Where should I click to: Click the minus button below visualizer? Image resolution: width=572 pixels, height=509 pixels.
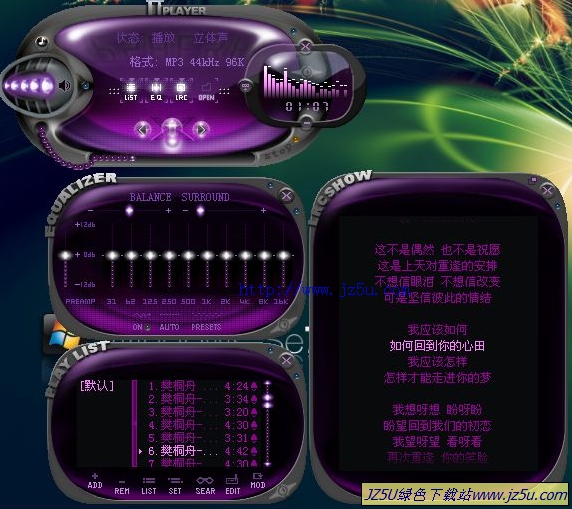coord(307,124)
